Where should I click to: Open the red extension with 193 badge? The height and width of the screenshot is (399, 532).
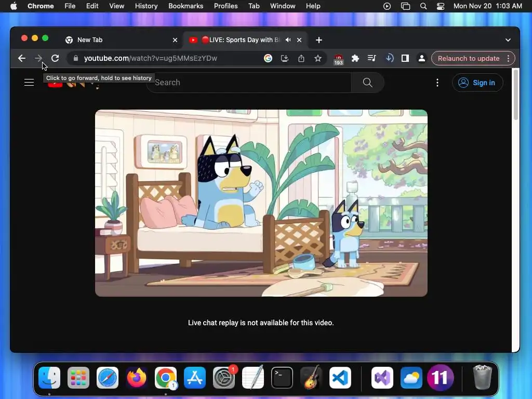(339, 59)
